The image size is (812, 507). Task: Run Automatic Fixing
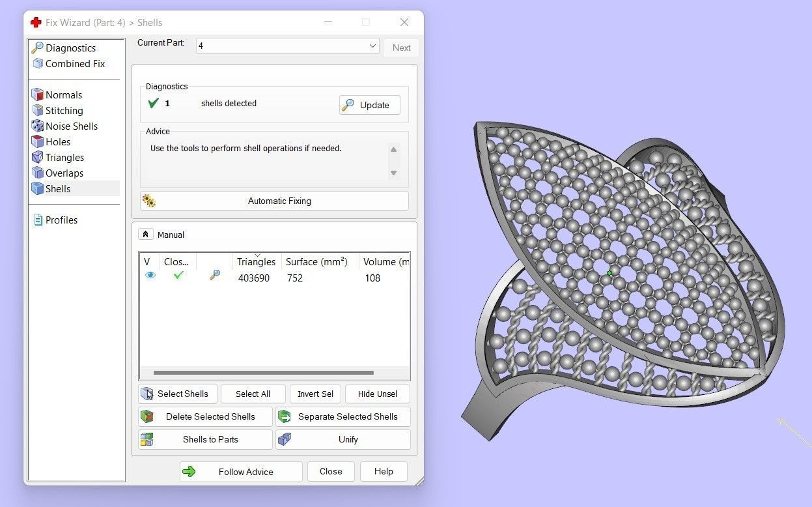[274, 201]
